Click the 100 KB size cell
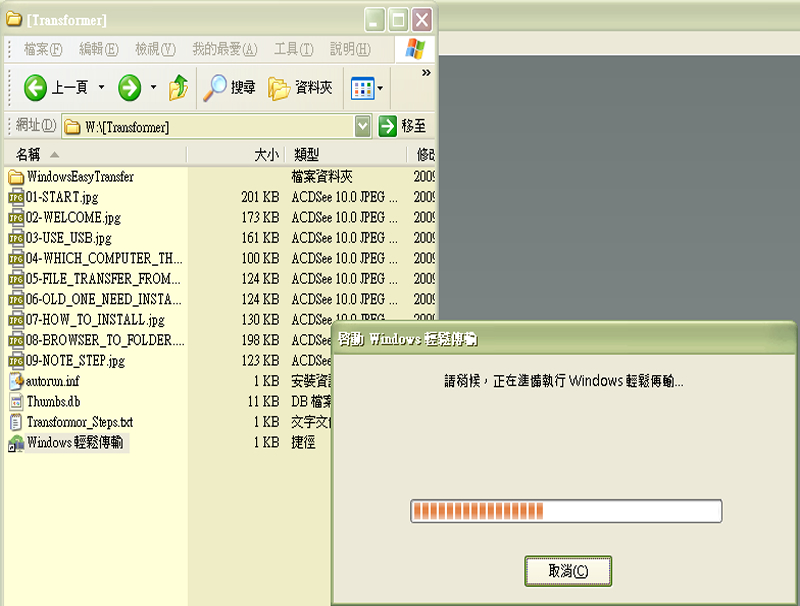This screenshot has height=606, width=800. point(260,259)
